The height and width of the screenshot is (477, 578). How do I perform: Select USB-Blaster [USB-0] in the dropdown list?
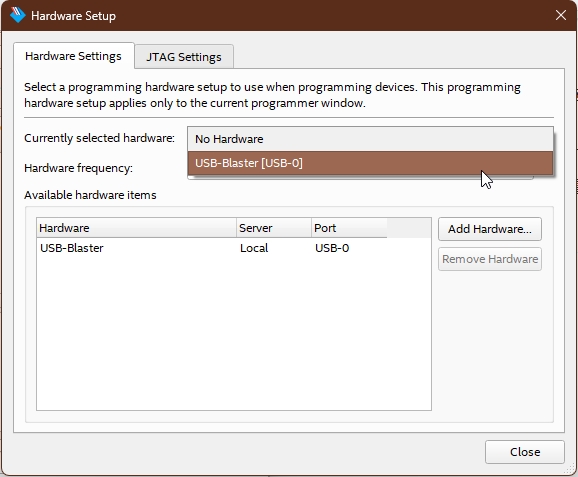tap(370, 163)
